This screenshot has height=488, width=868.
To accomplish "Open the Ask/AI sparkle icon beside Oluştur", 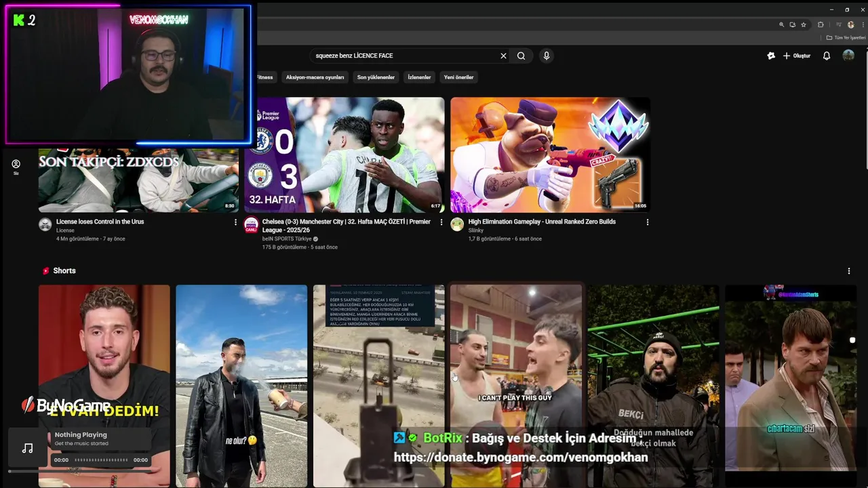I will [771, 56].
